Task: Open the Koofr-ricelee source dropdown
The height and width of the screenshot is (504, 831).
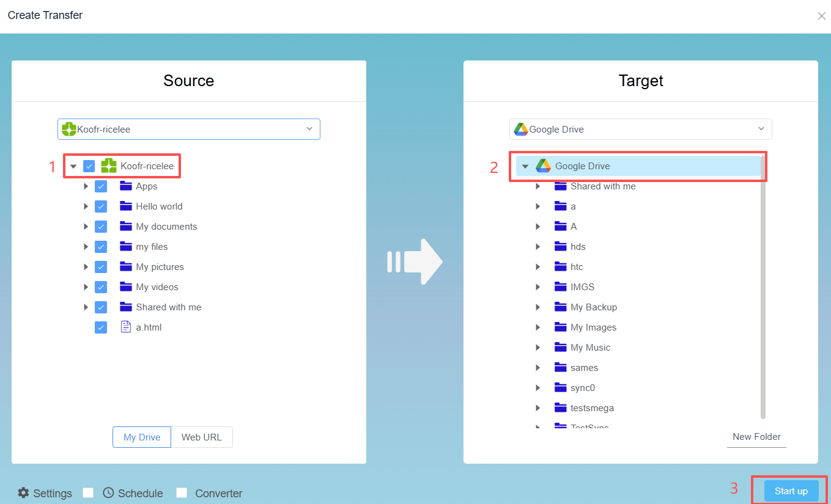Action: [189, 129]
